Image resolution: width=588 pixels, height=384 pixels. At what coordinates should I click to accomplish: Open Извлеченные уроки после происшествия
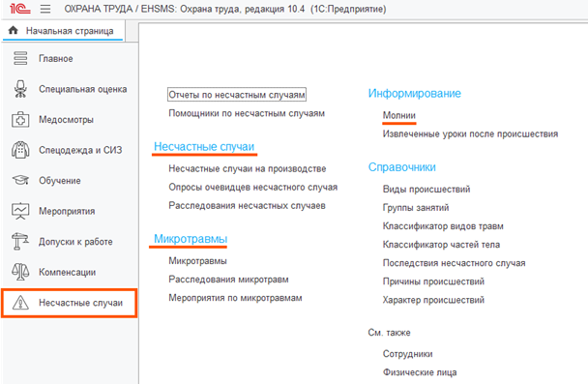470,133
